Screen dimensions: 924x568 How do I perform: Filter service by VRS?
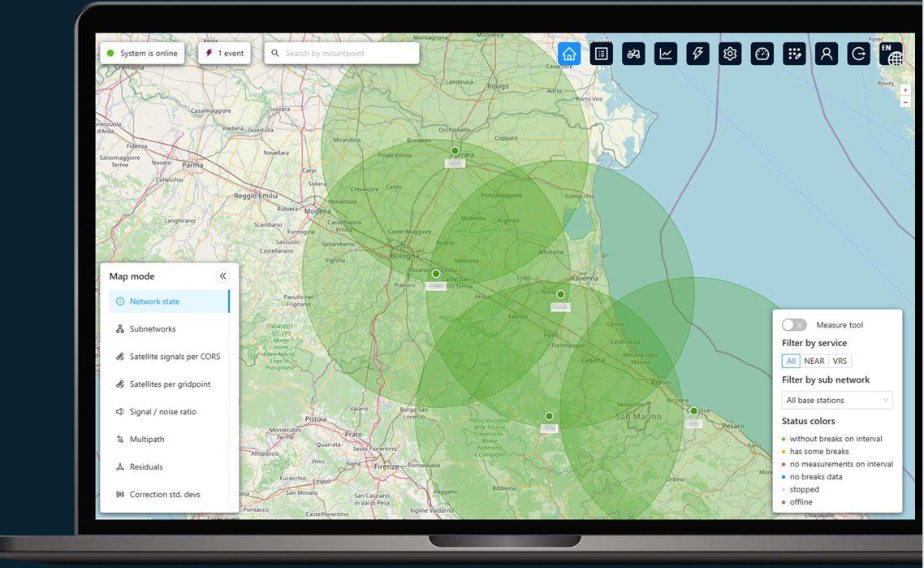click(840, 361)
